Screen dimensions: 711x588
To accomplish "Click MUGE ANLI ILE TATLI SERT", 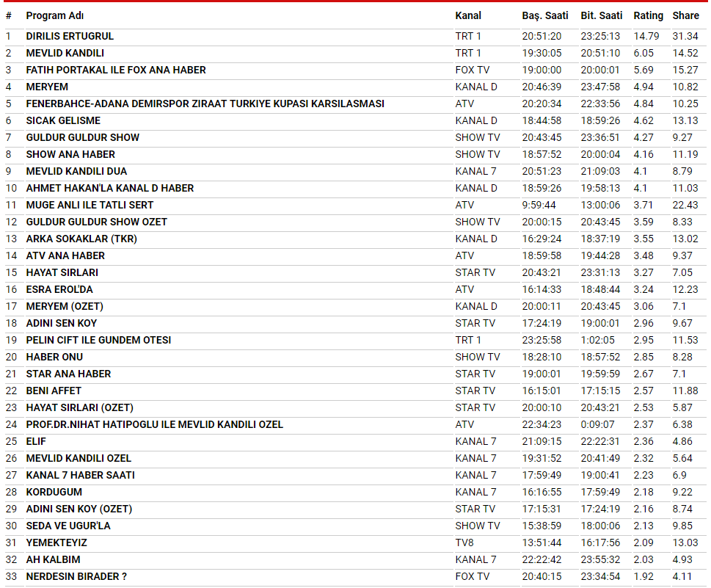I will 90,205.
